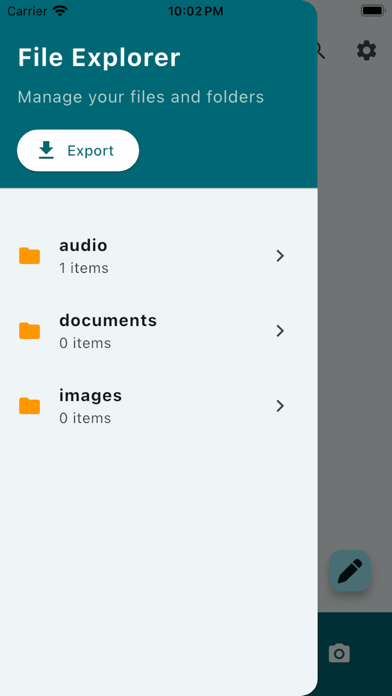Tap the Wi-Fi status icon
The width and height of the screenshot is (392, 696).
pyautogui.click(x=60, y=11)
